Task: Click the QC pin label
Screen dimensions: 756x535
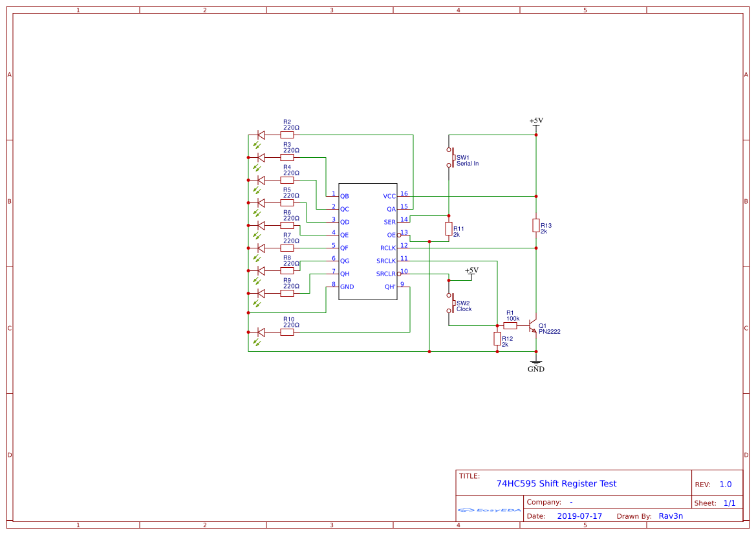Action: point(344,210)
